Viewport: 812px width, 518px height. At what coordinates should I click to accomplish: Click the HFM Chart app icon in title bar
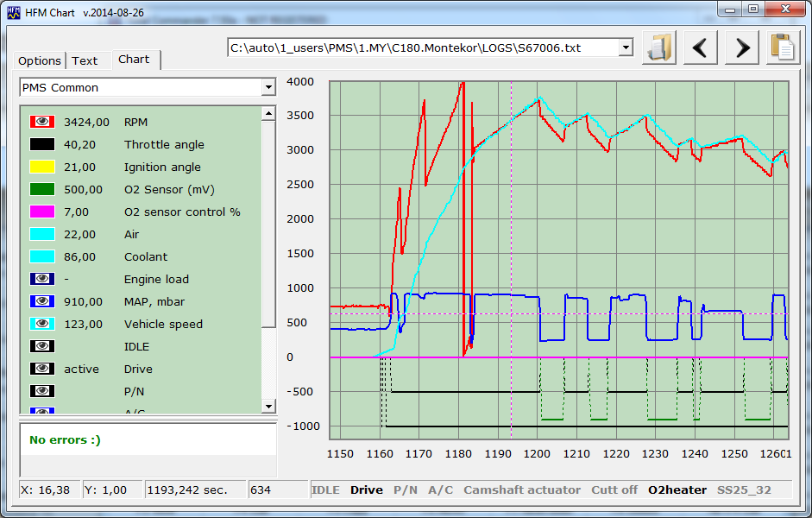point(14,12)
